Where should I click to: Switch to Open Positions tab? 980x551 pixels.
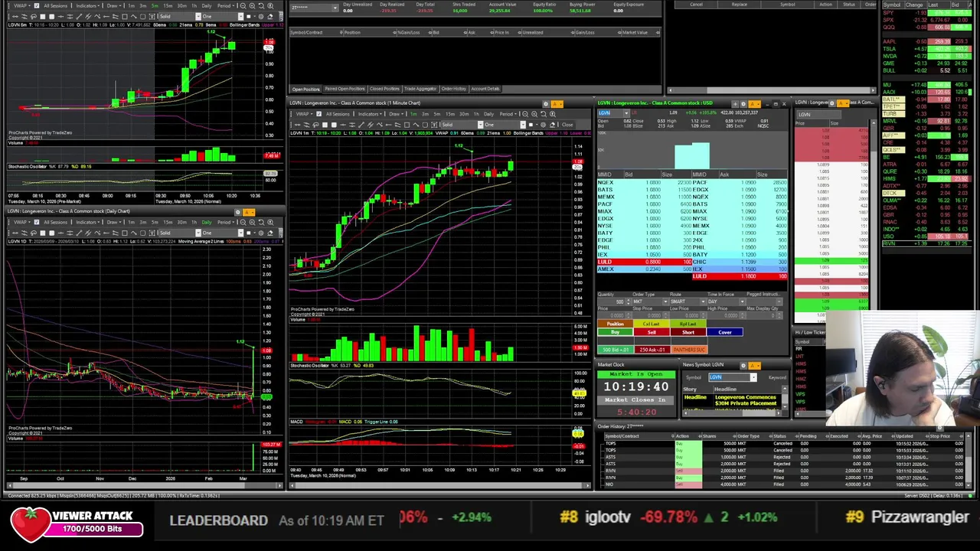point(305,89)
